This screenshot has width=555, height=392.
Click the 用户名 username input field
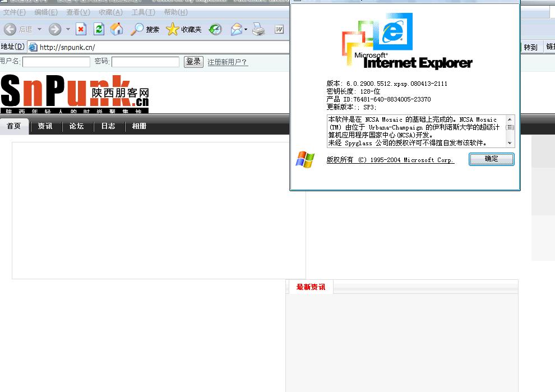point(56,62)
